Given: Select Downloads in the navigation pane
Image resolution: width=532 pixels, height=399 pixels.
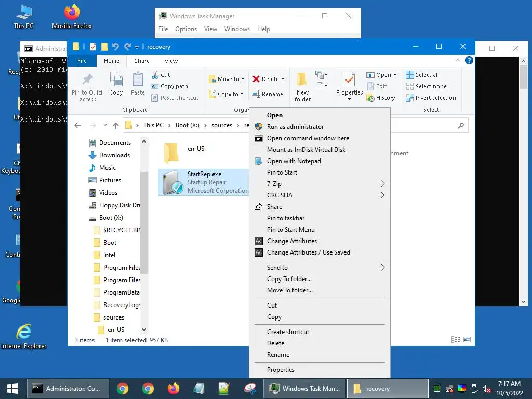Looking at the screenshot, I should pos(114,155).
